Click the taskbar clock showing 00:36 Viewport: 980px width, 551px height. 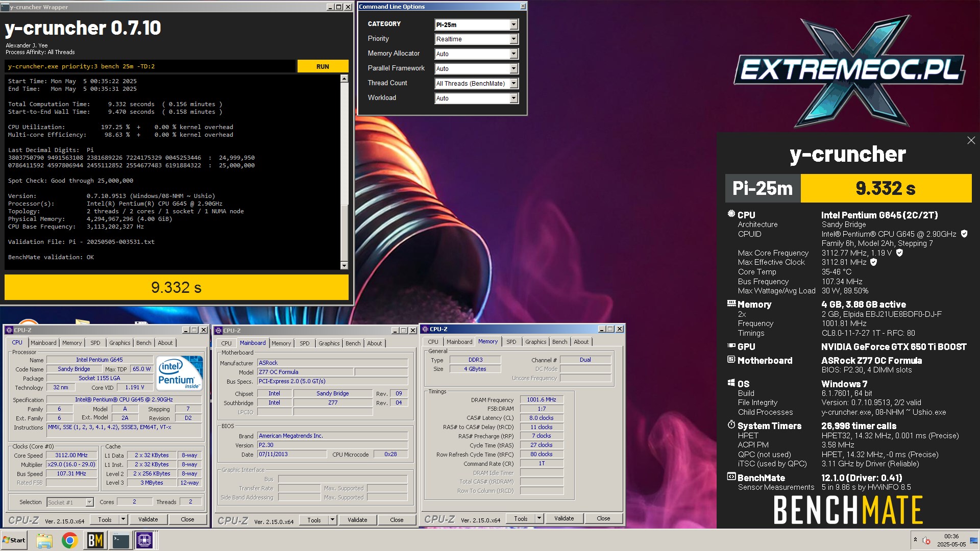tap(951, 540)
